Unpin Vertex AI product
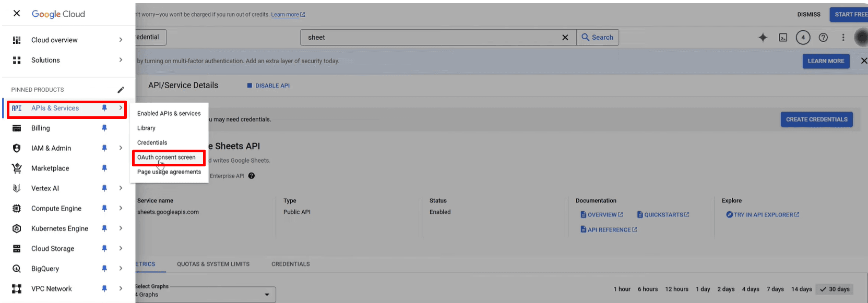The image size is (868, 303). click(104, 188)
